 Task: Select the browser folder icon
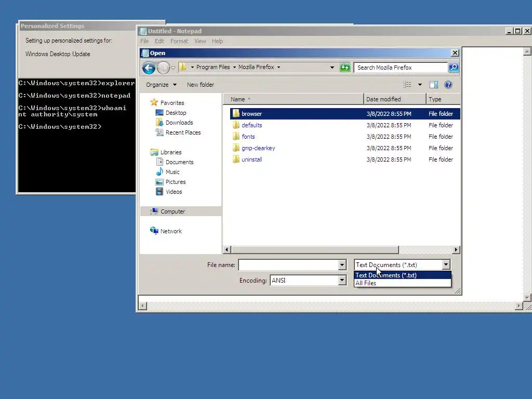(x=236, y=113)
